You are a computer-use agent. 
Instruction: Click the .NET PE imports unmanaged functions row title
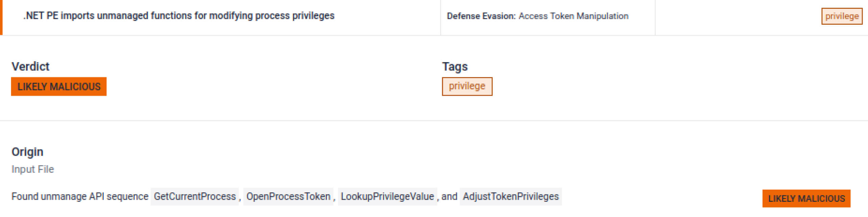click(179, 16)
